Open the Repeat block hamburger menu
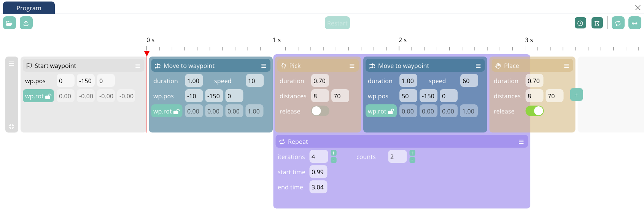 [x=521, y=142]
